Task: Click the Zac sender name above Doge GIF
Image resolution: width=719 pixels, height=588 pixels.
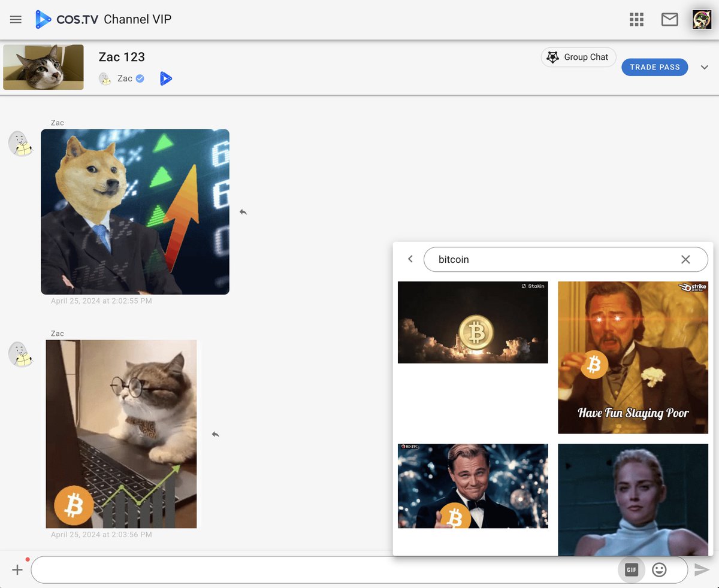Action: click(58, 123)
